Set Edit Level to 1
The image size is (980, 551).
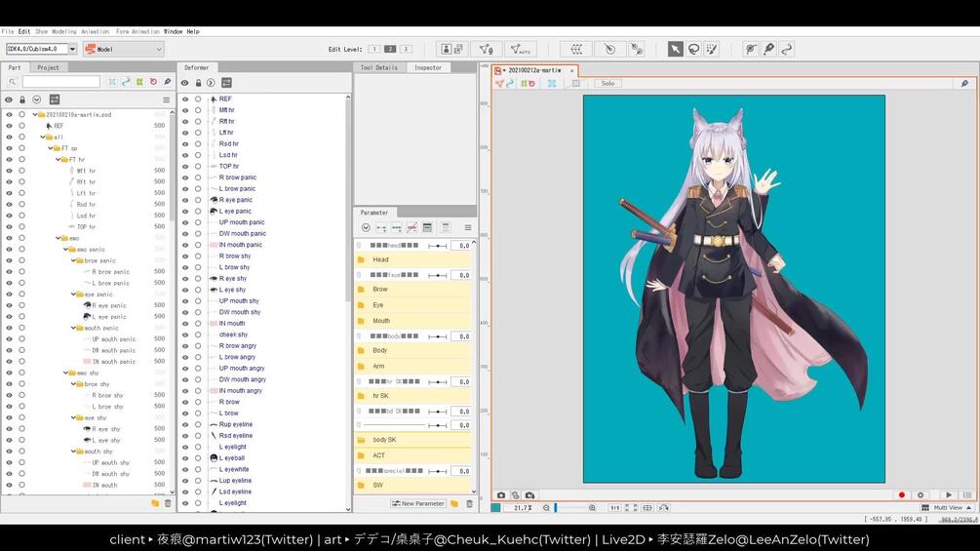point(373,49)
